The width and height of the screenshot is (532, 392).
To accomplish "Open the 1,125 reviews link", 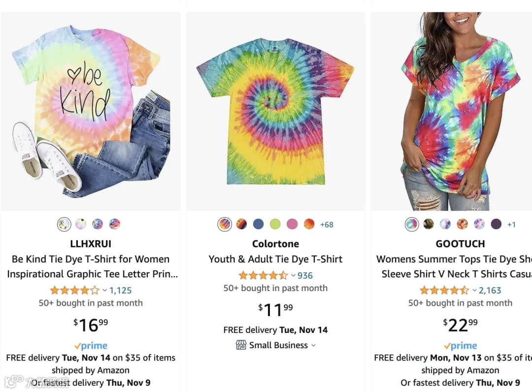I will [x=121, y=291].
